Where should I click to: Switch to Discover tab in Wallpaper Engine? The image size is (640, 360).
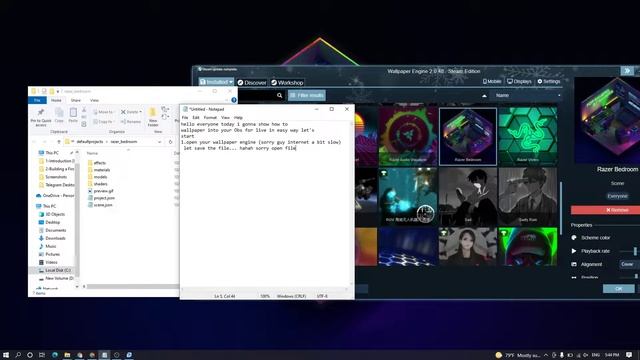pyautogui.click(x=252, y=82)
